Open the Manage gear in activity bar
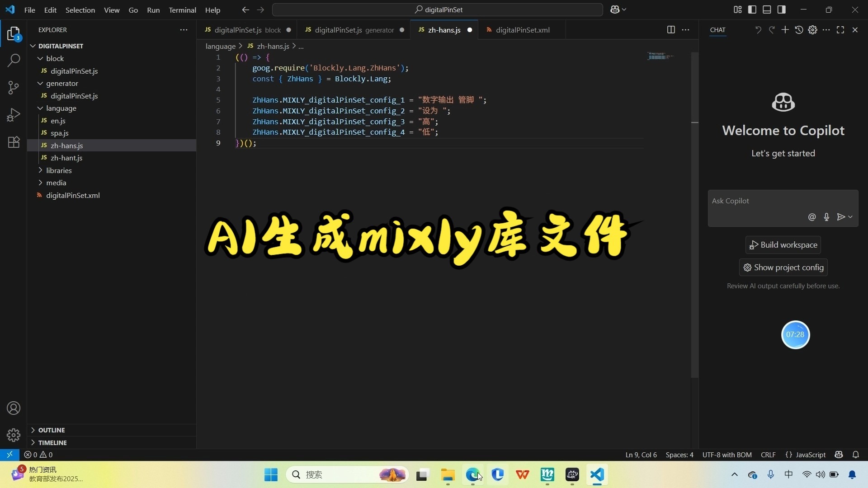The image size is (868, 488). pyautogui.click(x=14, y=435)
